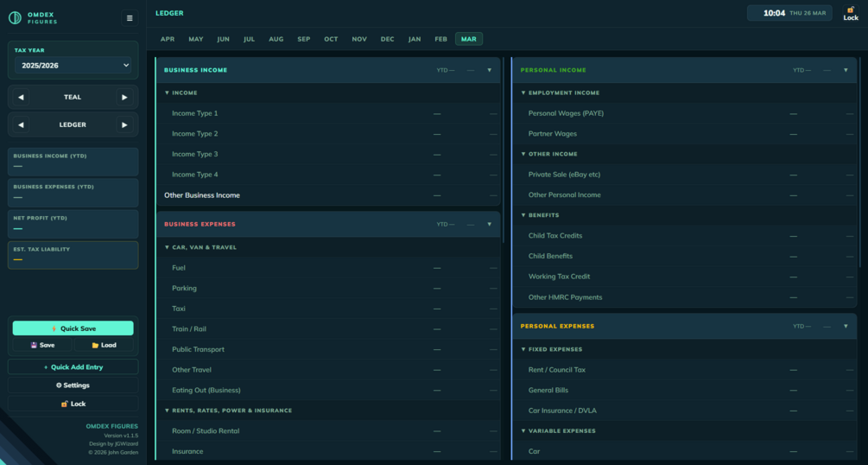Select the Personal Wages (PAYE) row
Viewport: 868px width, 465px height.
685,113
